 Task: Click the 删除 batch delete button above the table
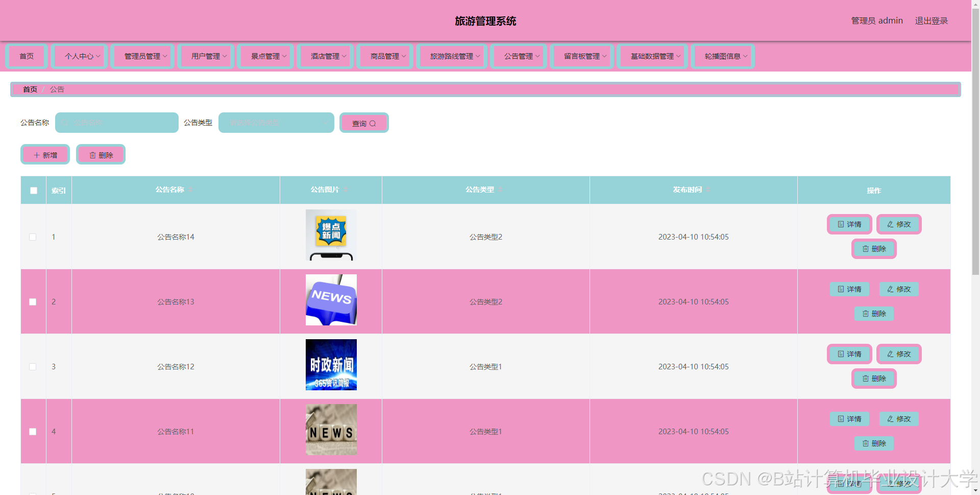tap(101, 155)
